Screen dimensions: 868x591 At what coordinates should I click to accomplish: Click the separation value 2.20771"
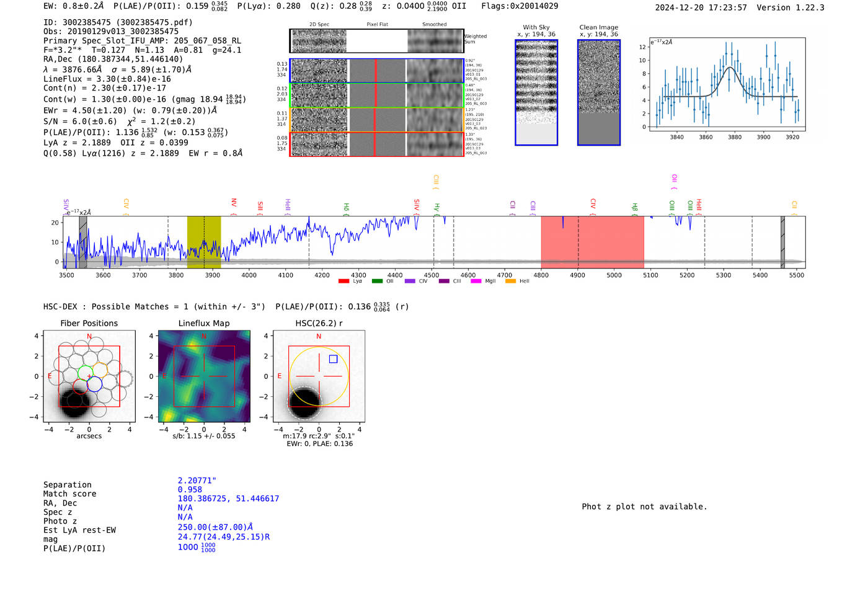tap(197, 481)
